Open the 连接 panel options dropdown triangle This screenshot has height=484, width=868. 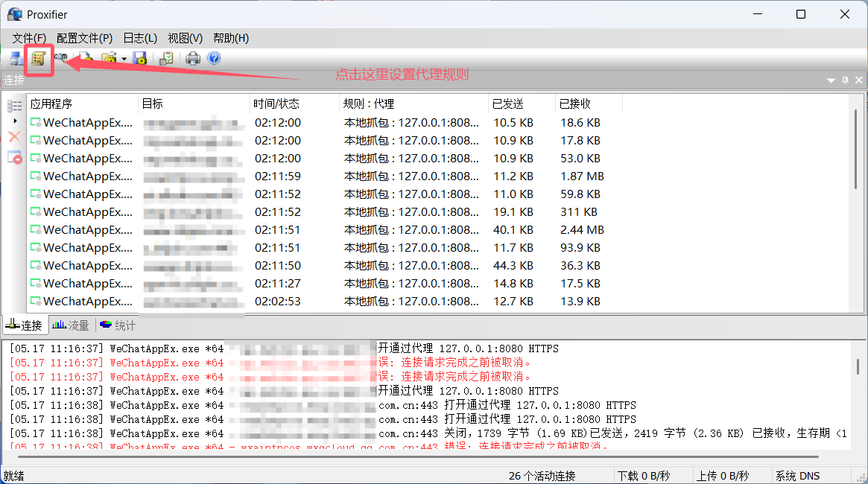831,80
